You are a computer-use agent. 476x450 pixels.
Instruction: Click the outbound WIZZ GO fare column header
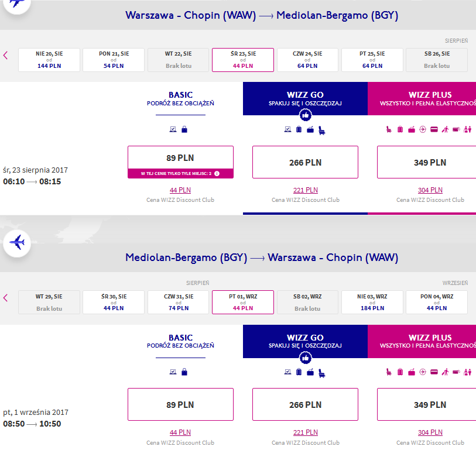click(306, 99)
